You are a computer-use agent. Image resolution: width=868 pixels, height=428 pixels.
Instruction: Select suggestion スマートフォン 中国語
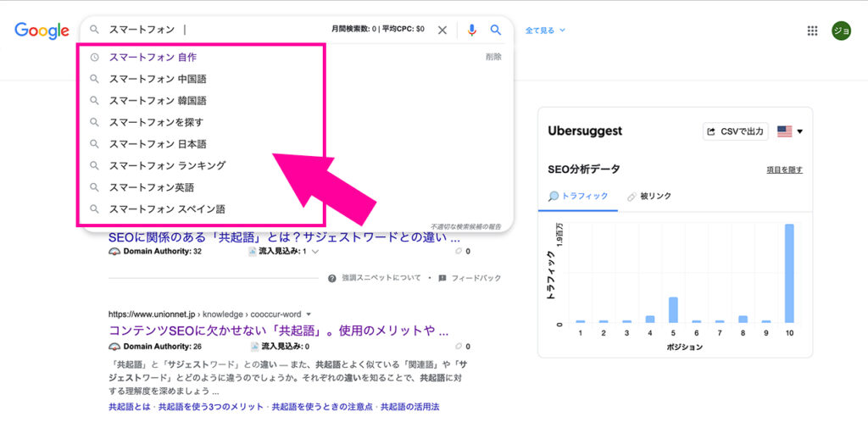(157, 79)
